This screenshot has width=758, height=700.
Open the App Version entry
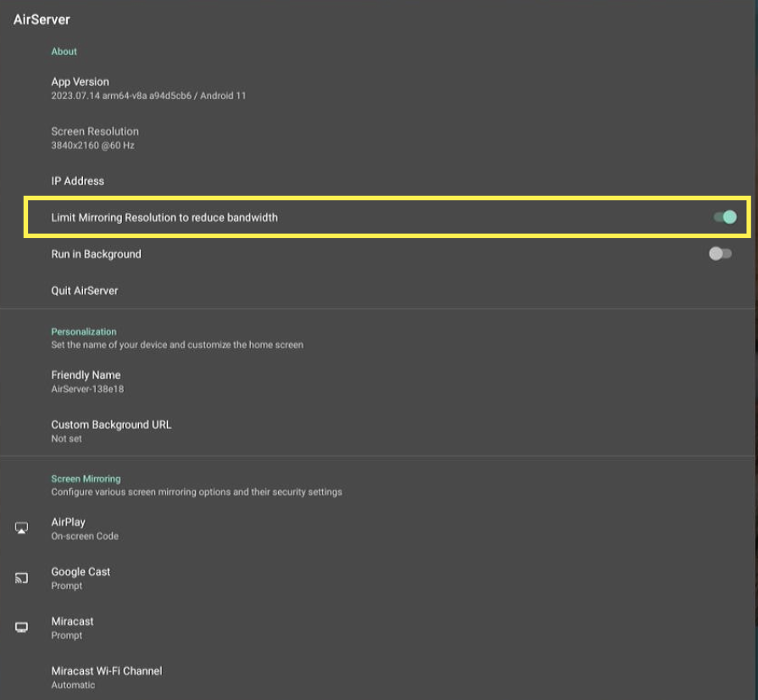tap(81, 88)
